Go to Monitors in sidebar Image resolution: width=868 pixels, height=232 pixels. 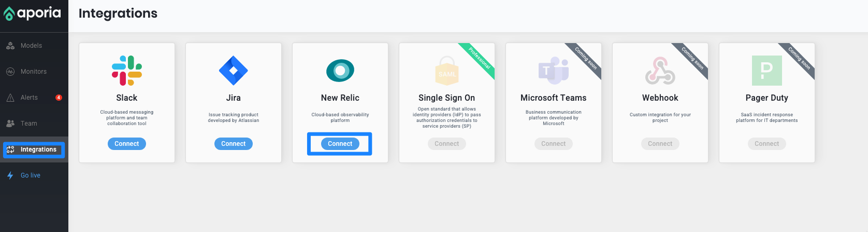click(33, 72)
